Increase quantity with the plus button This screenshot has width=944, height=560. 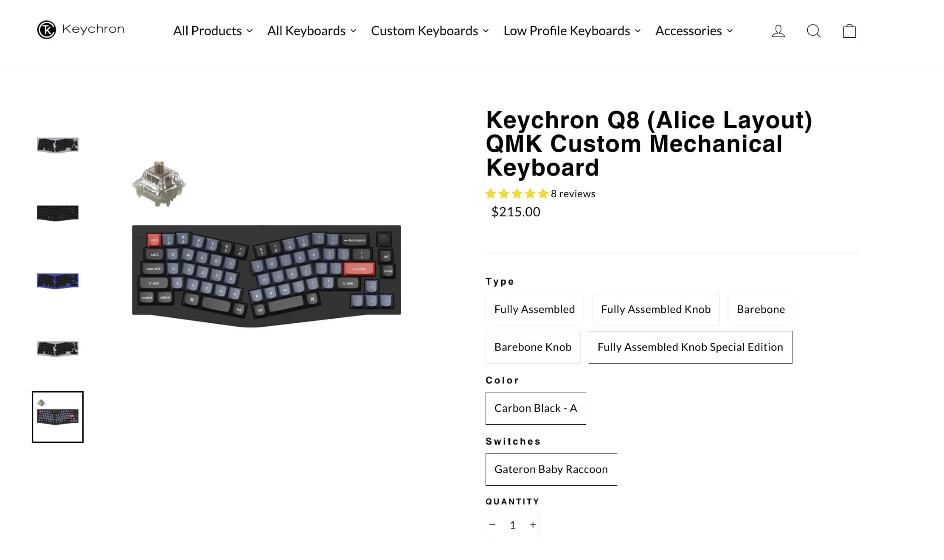pos(533,525)
